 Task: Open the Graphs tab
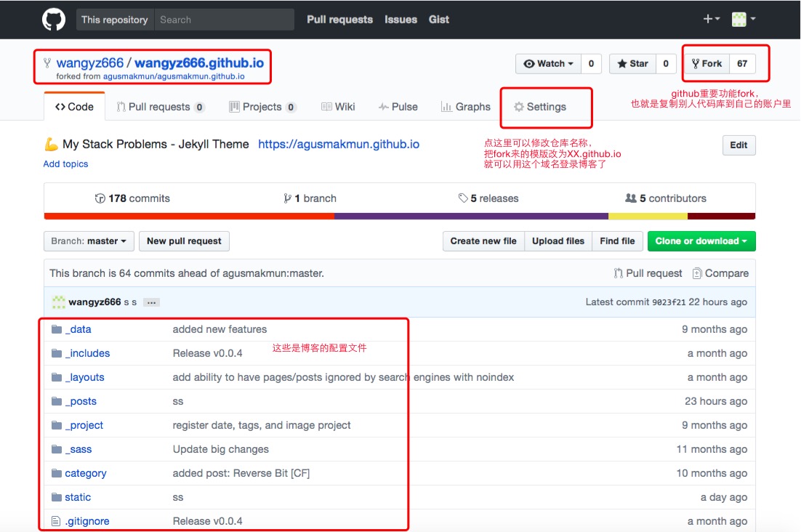(465, 107)
